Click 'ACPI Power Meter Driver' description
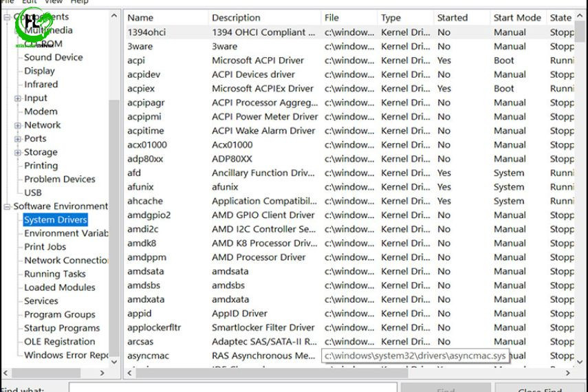Image resolution: width=588 pixels, height=392 pixels. point(265,117)
